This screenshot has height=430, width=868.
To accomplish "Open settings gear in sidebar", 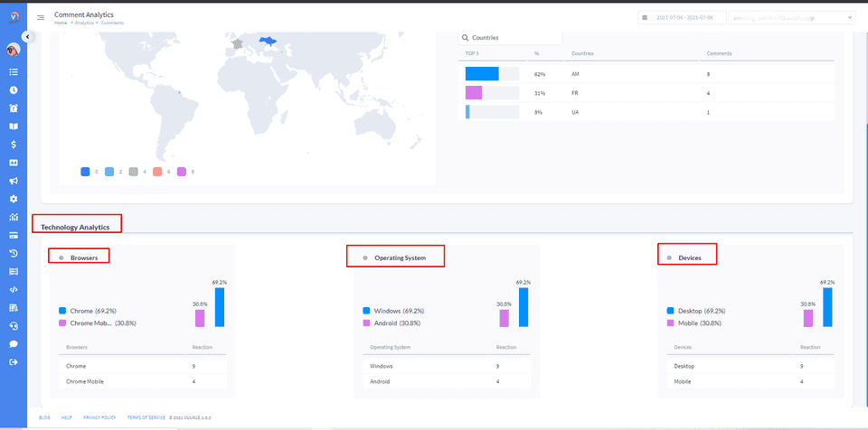I will point(14,199).
